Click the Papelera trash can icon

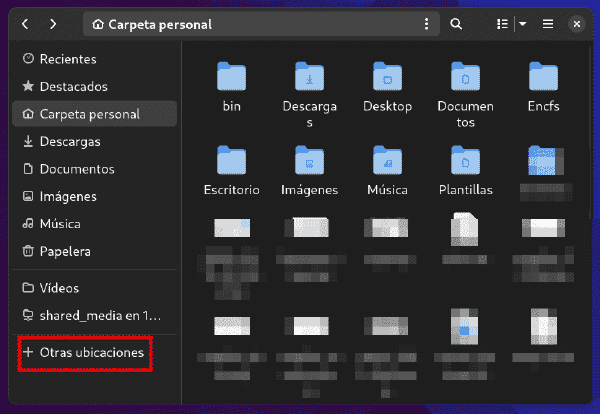[x=28, y=251]
